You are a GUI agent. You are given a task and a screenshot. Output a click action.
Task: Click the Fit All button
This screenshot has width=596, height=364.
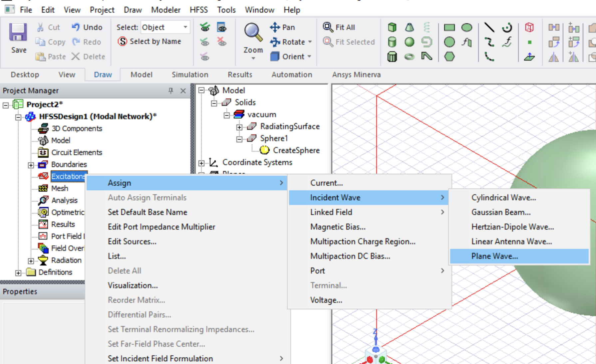click(x=339, y=27)
